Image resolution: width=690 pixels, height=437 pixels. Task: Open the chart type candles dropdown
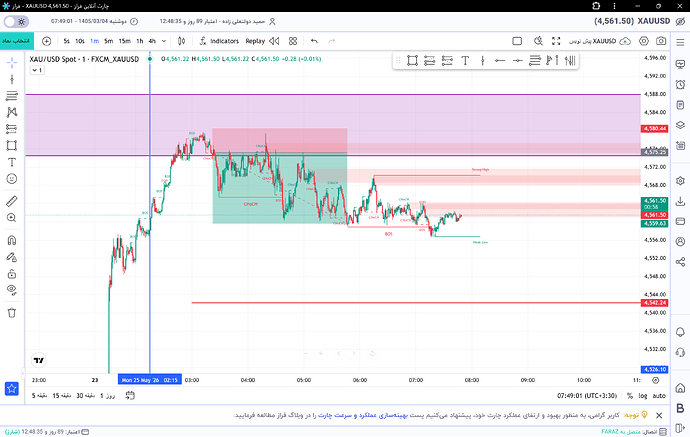[181, 41]
